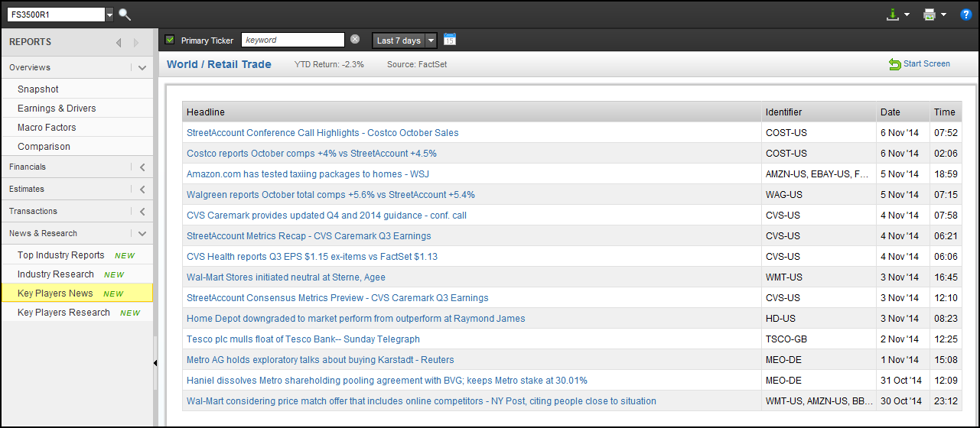
Task: Click the 23:12 time cell
Action: pos(946,401)
